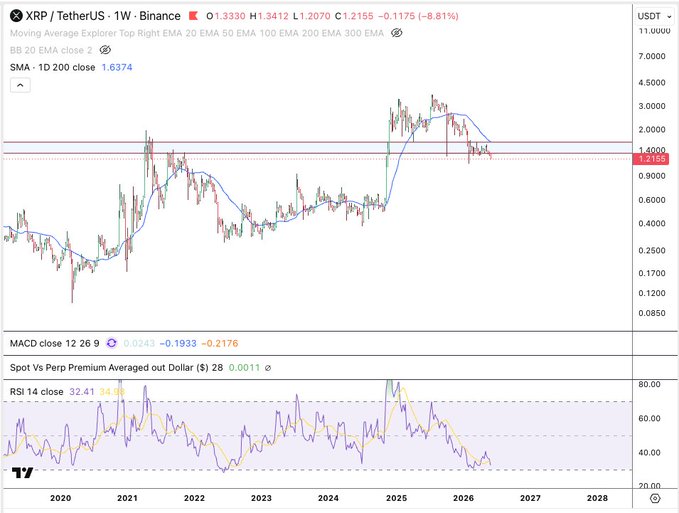679x513 pixels.
Task: Click the 1W timeframe label
Action: pyautogui.click(x=123, y=16)
